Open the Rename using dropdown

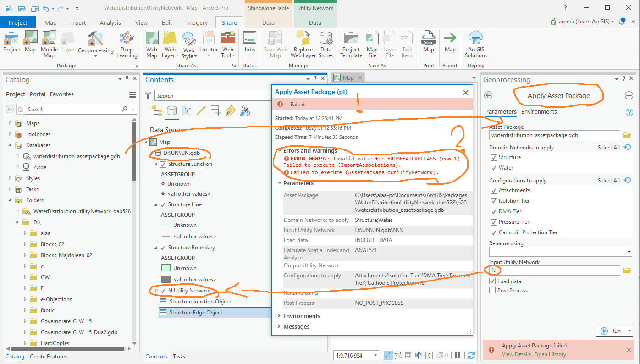[x=560, y=252]
